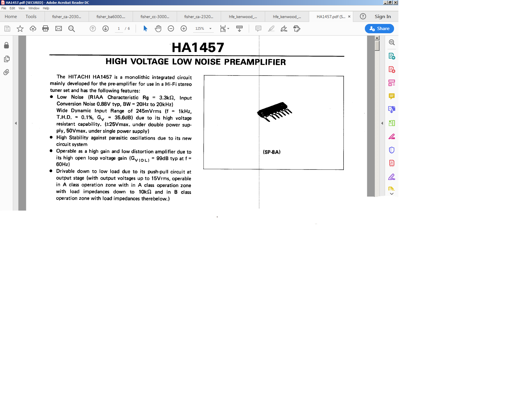Open Create PDF tool in right pane
Screen dimensions: 532x399
(x=392, y=69)
